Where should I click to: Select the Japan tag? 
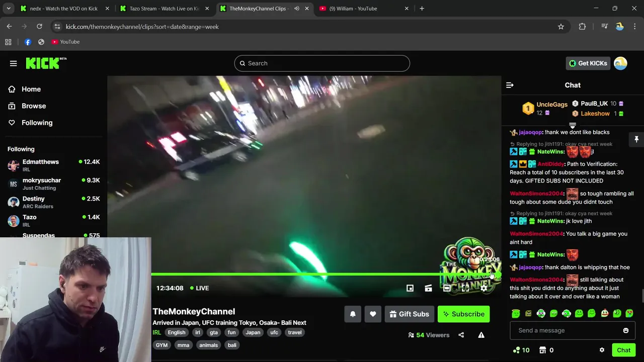click(x=253, y=332)
